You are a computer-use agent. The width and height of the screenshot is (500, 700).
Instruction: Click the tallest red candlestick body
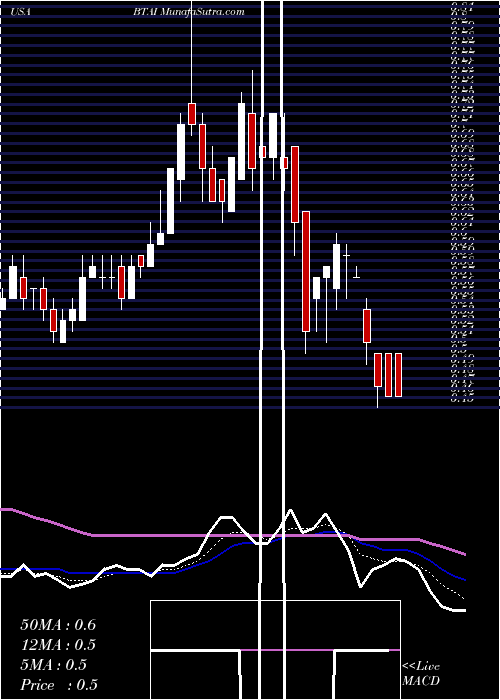306,271
